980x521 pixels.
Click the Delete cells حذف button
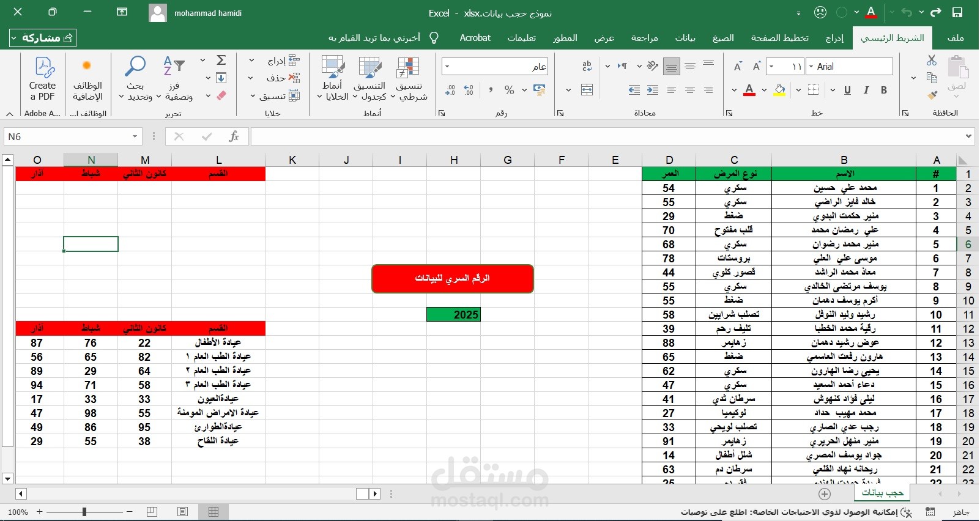click(283, 78)
